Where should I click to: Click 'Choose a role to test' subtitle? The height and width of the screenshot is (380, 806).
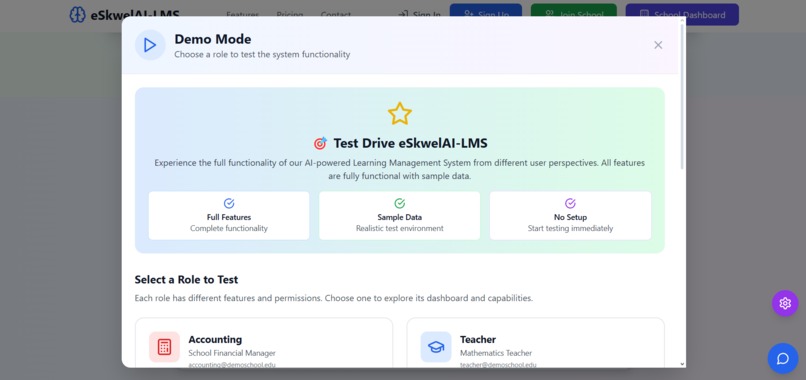coord(262,55)
